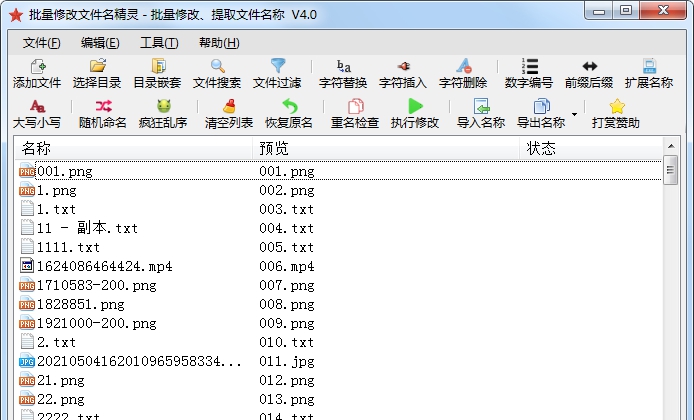This screenshot has height=420, width=694.
Task: Click the 添加文件 toolbar icon
Action: click(37, 66)
